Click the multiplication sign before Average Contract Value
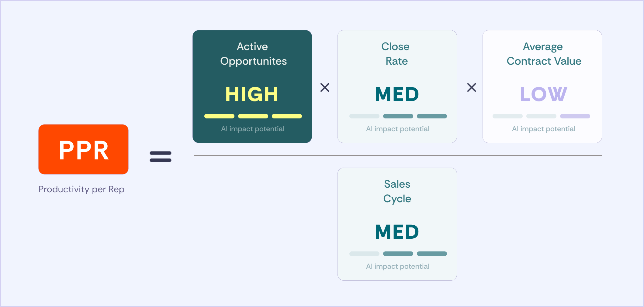Screen dimensions: 644x307 coord(472,87)
